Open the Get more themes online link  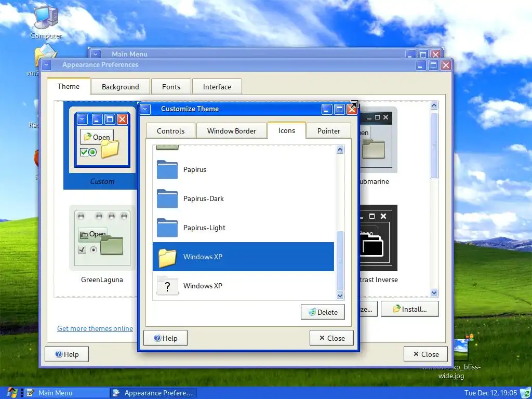click(x=95, y=328)
